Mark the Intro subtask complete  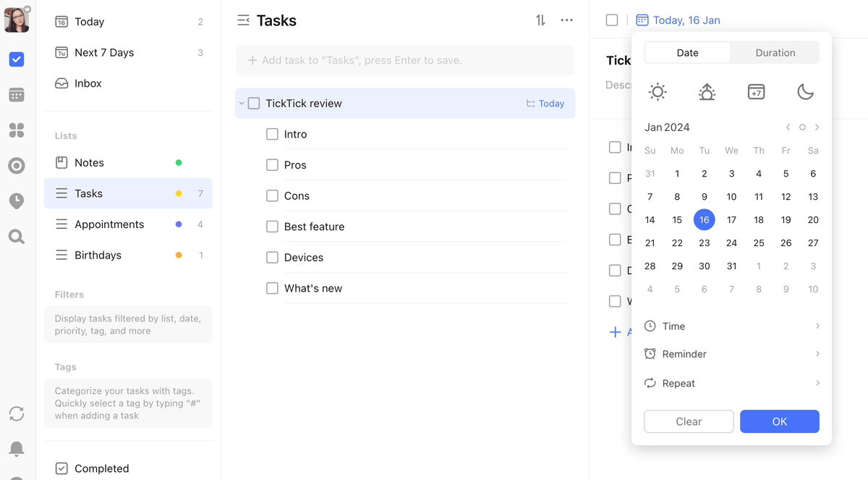[x=272, y=134]
